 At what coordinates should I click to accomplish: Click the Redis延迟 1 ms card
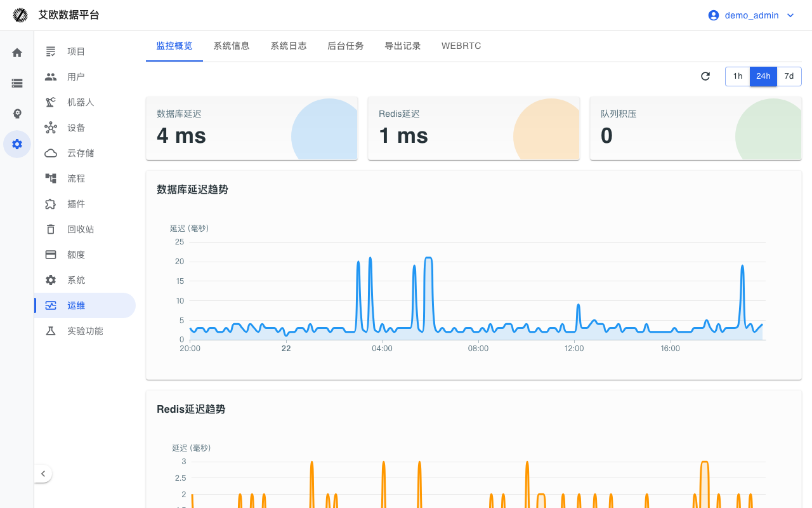click(474, 128)
